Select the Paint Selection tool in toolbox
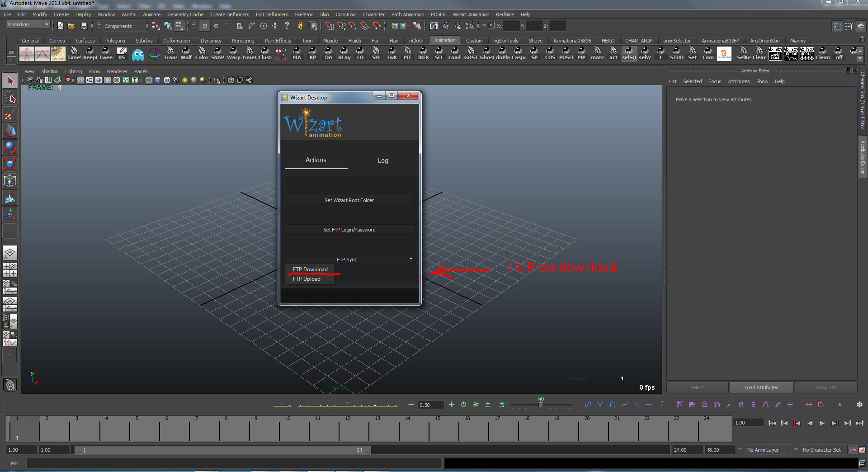868x472 pixels. click(x=10, y=114)
